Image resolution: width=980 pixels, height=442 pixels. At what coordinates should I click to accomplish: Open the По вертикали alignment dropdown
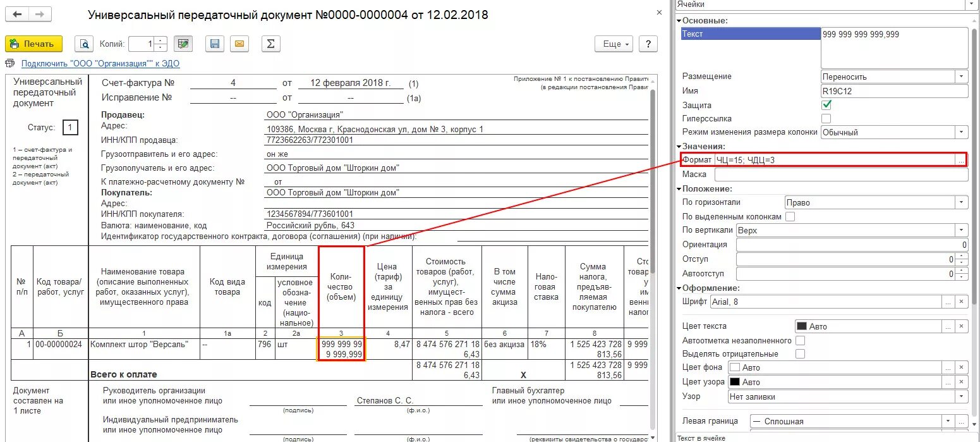tap(962, 230)
